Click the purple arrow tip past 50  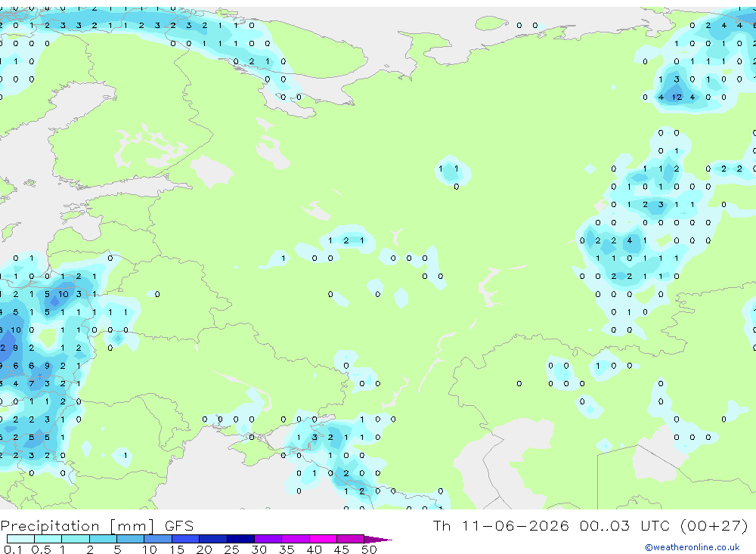[378, 540]
